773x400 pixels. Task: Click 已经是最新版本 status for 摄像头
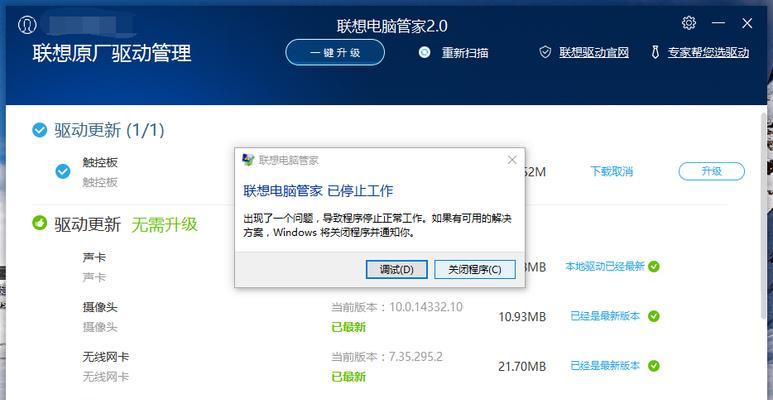(x=605, y=316)
